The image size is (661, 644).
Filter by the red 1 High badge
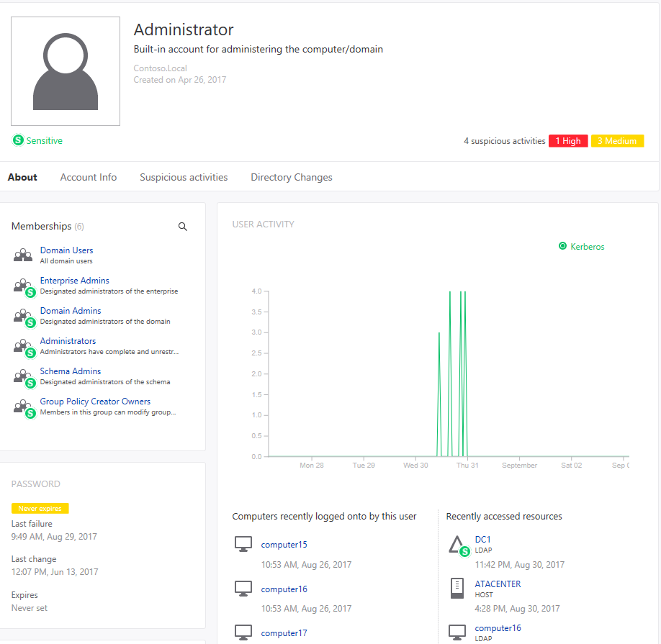tap(568, 141)
